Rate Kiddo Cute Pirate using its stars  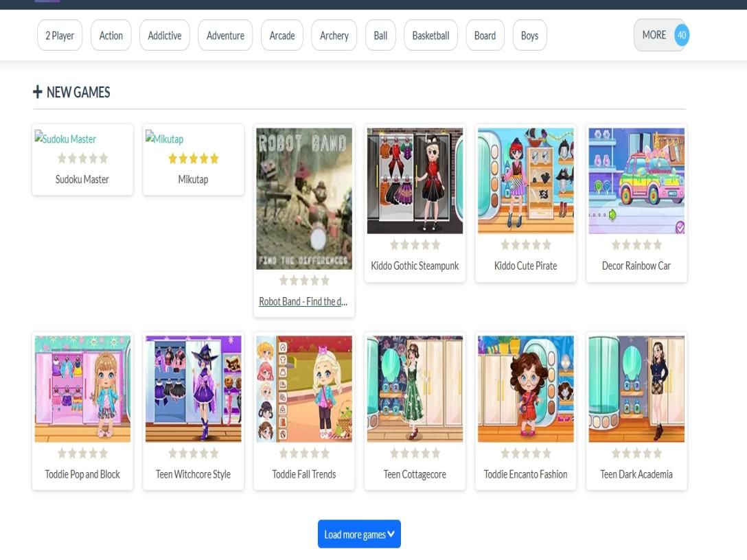pos(525,245)
